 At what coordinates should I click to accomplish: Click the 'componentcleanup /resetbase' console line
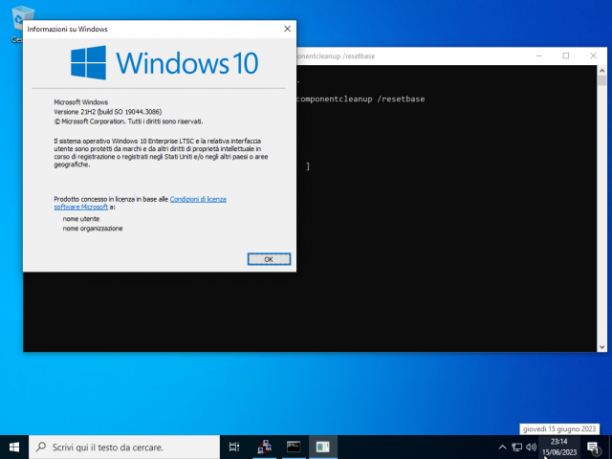click(361, 99)
